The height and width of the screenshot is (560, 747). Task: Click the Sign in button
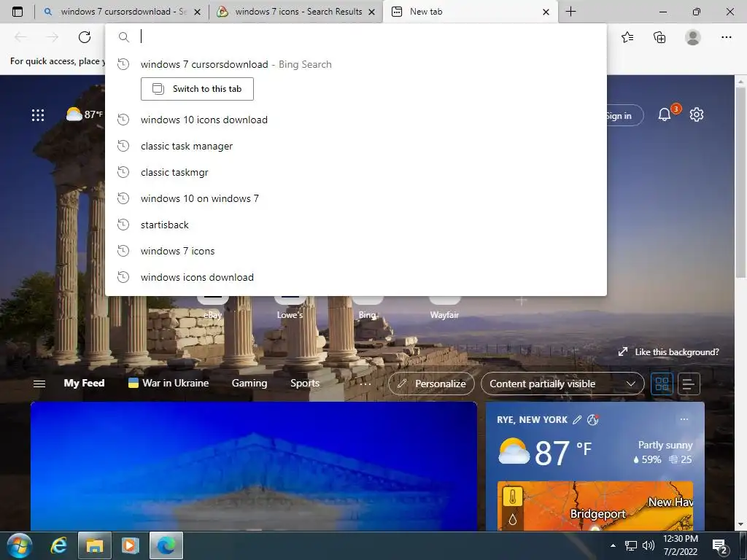pyautogui.click(x=624, y=116)
